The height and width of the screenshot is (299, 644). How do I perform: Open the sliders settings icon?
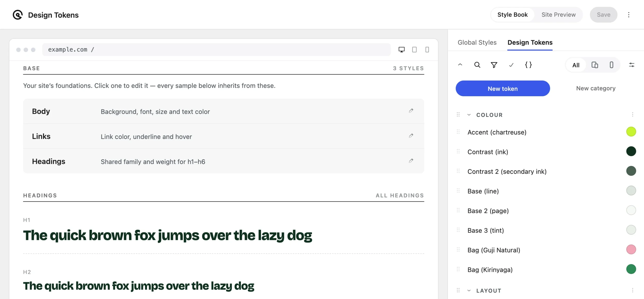pyautogui.click(x=632, y=65)
